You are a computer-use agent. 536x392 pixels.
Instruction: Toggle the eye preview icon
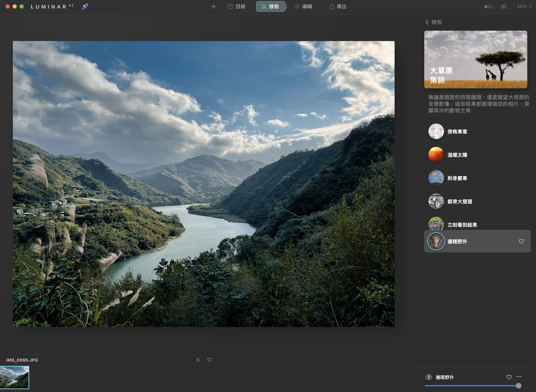503,7
